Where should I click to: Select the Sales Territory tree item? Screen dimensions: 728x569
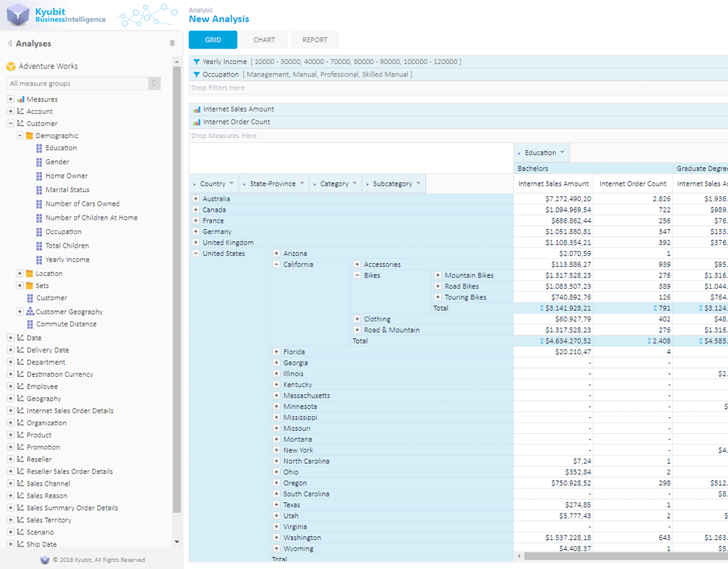(49, 520)
